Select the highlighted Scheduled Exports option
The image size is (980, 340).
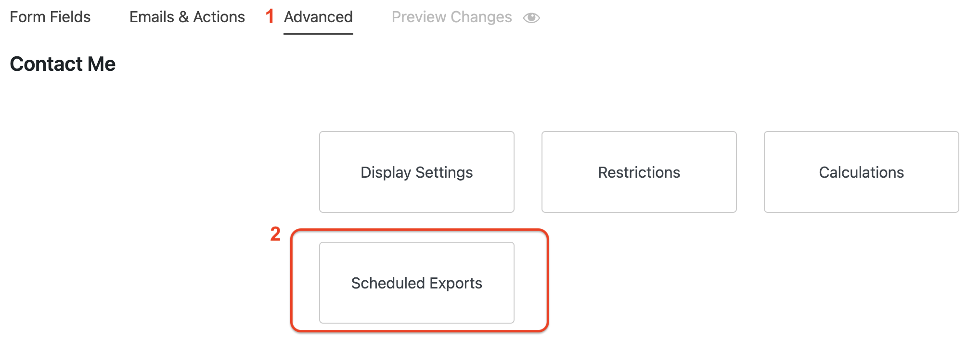coord(416,283)
